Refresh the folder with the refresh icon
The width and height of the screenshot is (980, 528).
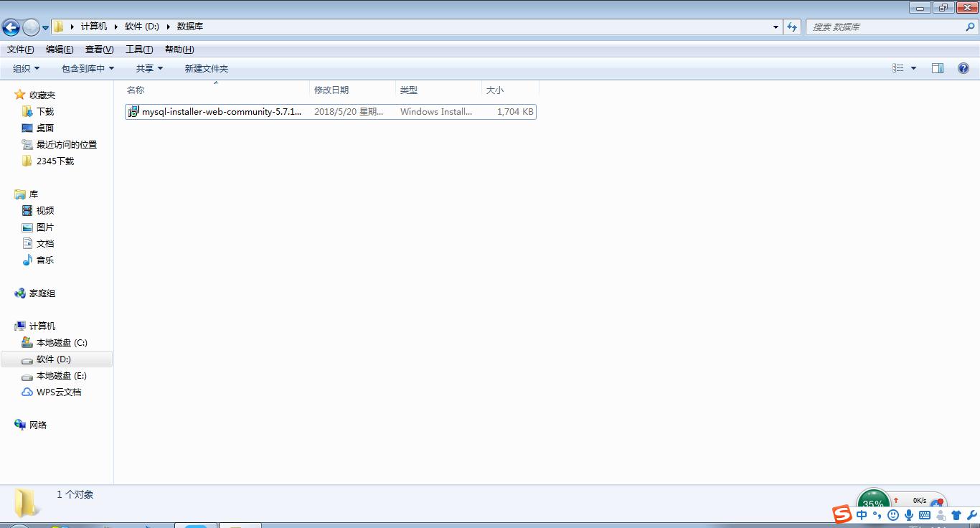[x=792, y=27]
